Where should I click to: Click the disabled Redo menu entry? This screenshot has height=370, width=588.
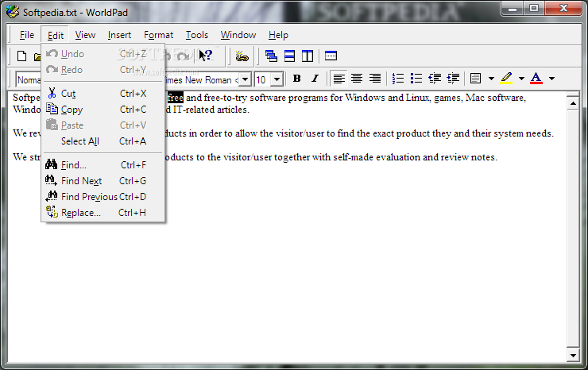(103, 70)
